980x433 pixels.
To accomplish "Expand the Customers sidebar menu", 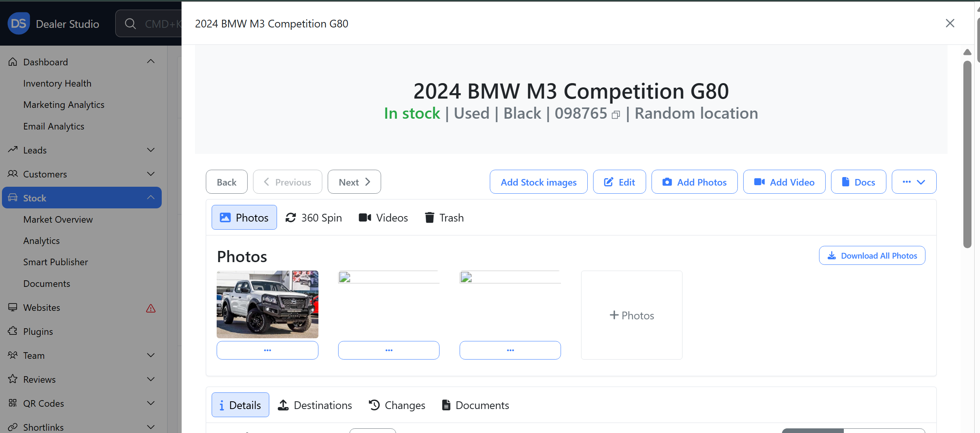I will pyautogui.click(x=151, y=174).
